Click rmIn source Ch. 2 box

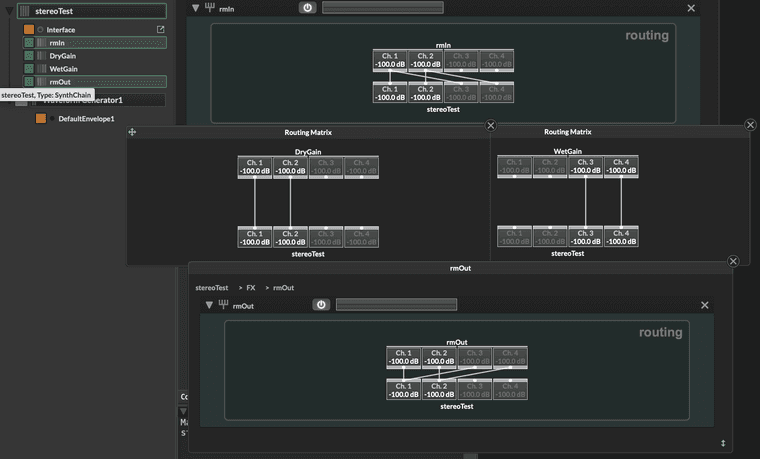click(x=426, y=60)
